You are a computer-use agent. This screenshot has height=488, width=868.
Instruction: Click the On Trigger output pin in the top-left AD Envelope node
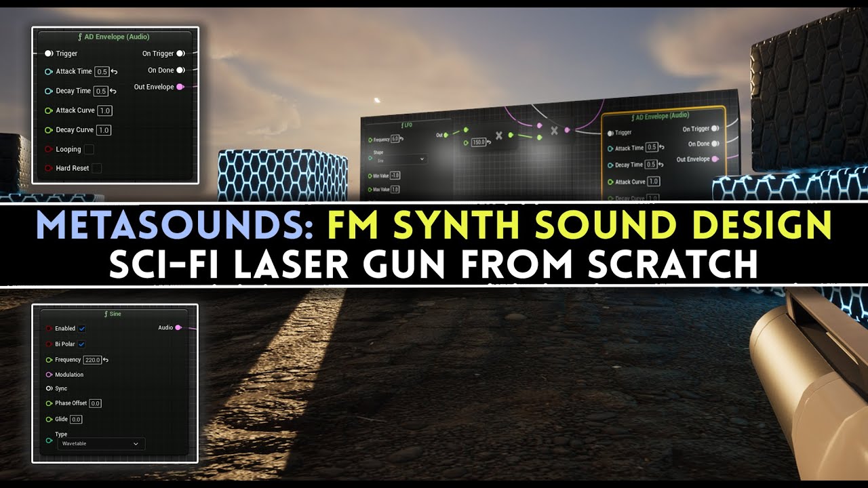click(180, 54)
